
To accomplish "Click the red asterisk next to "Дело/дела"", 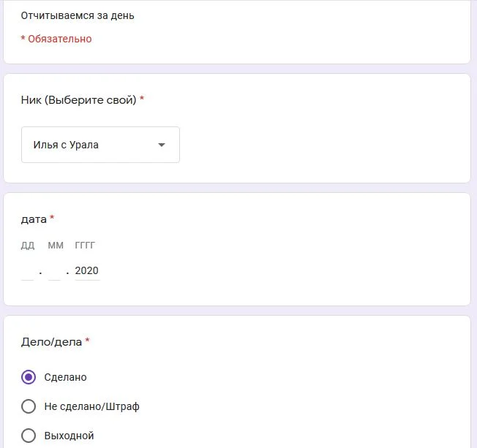I will 88,341.
